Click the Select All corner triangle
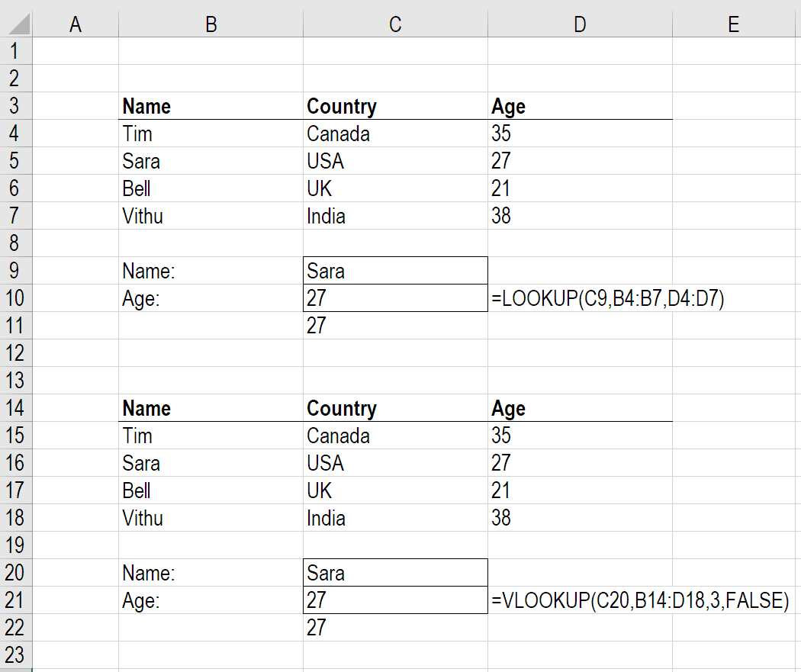The image size is (801, 672). point(18,24)
